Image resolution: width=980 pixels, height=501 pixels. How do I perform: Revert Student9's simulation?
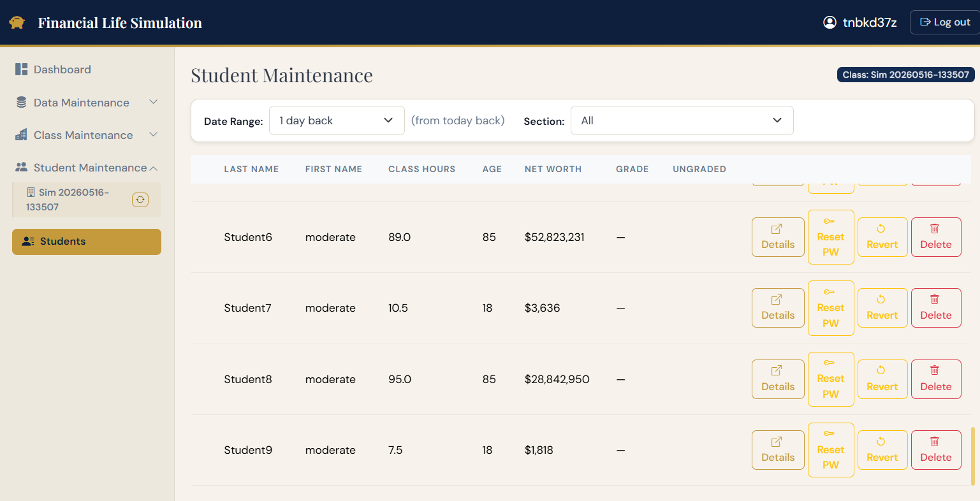[882, 450]
